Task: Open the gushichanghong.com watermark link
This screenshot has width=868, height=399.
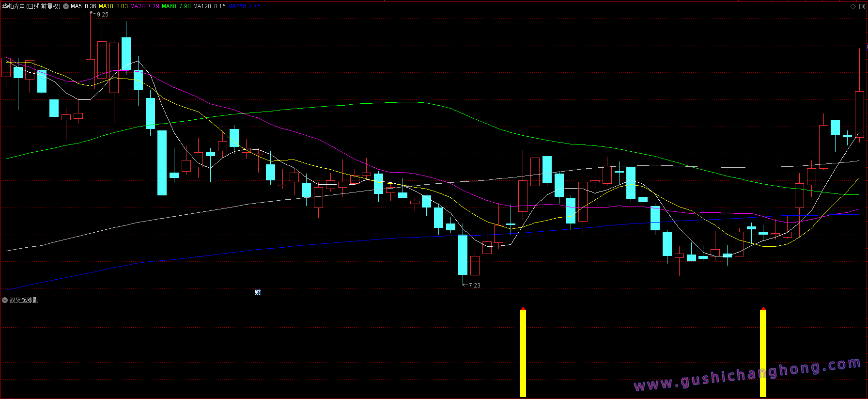Action: pyautogui.click(x=747, y=374)
